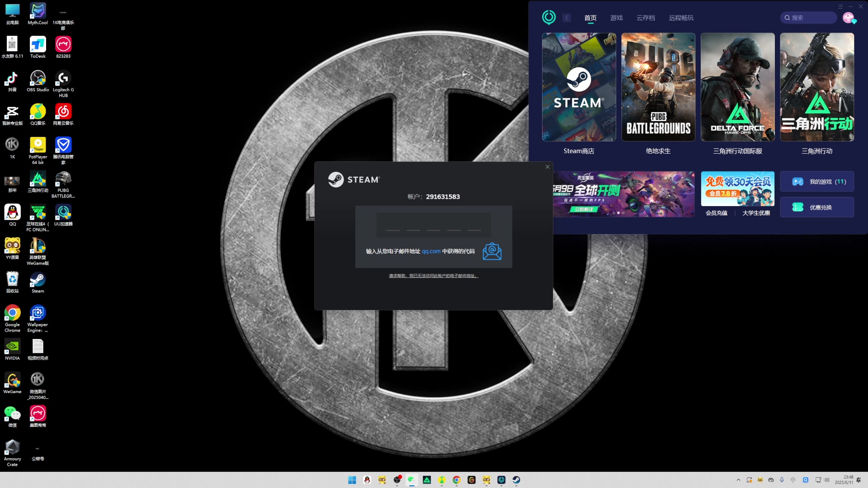Select the ToDesk desktop icon
This screenshot has width=868, height=488.
coord(38,47)
